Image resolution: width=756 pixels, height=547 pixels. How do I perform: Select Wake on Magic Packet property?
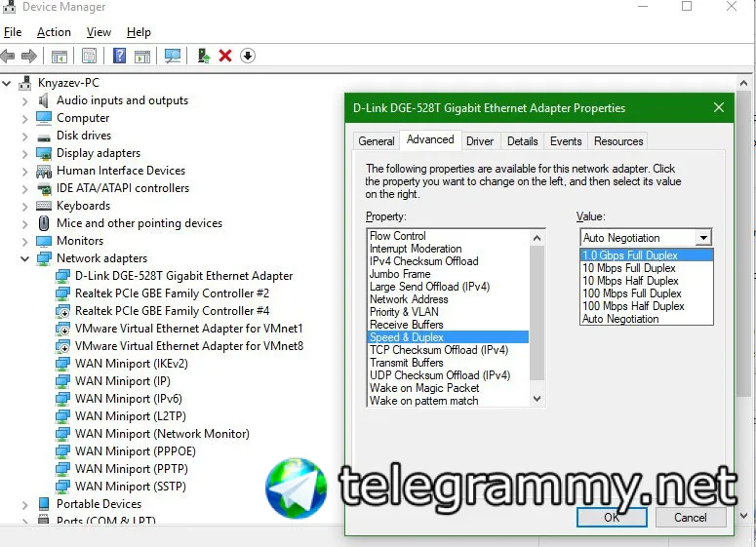click(449, 388)
